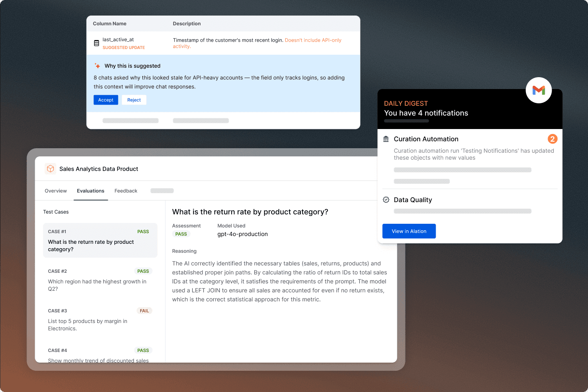Viewport: 588px width, 392px height.
Task: Select test case #1 about return rate
Action: tap(100, 241)
